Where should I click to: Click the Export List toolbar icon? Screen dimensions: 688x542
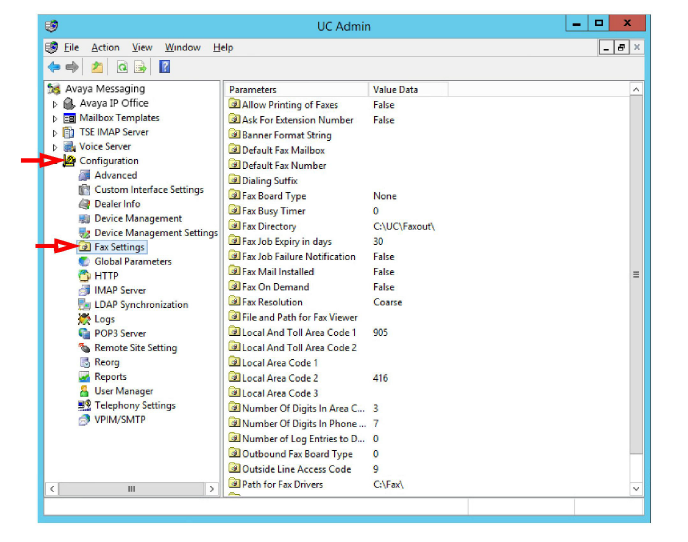pyautogui.click(x=141, y=67)
